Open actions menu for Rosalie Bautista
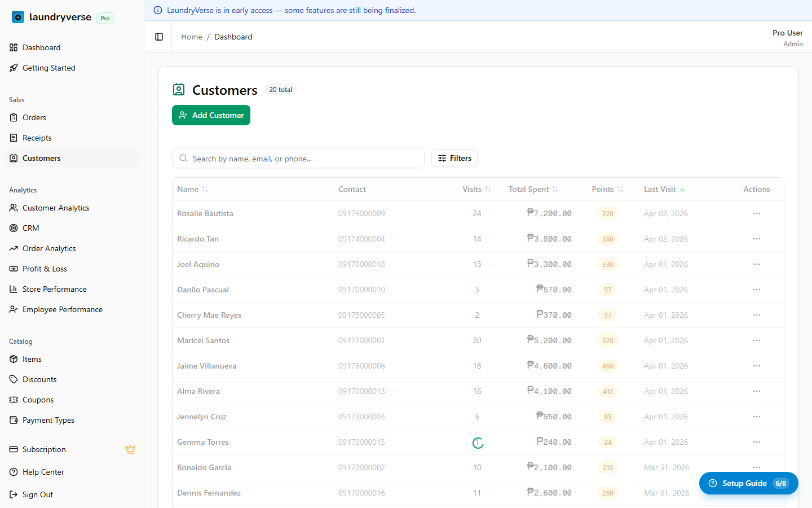The width and height of the screenshot is (812, 508). pyautogui.click(x=756, y=213)
